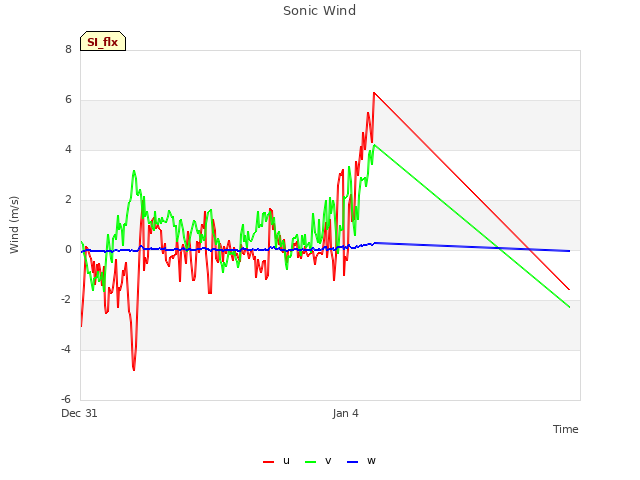Click the -6 y-axis tick label
This screenshot has height=480, width=640.
coord(66,399)
